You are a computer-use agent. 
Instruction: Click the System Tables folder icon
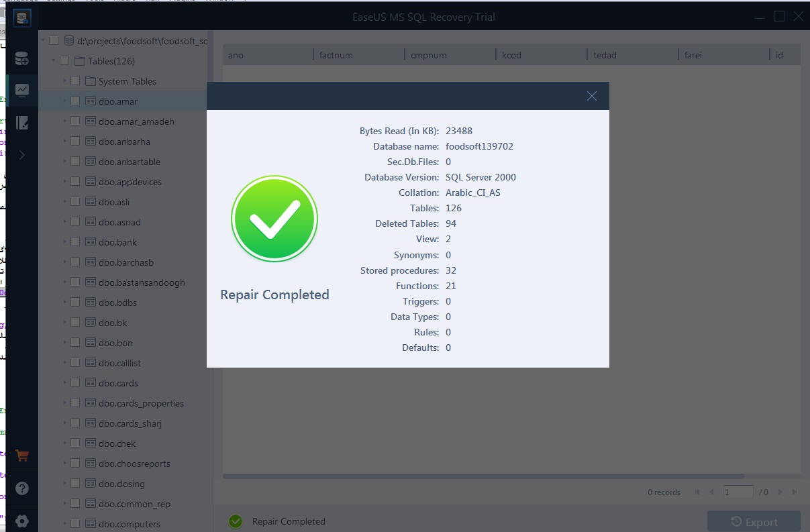coord(91,81)
